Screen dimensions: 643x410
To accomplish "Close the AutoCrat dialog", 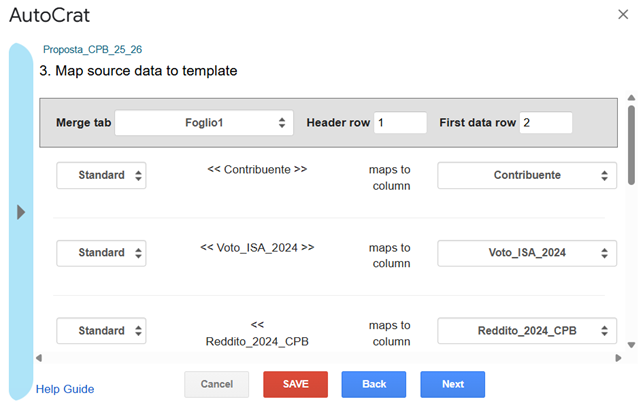I will [x=623, y=14].
